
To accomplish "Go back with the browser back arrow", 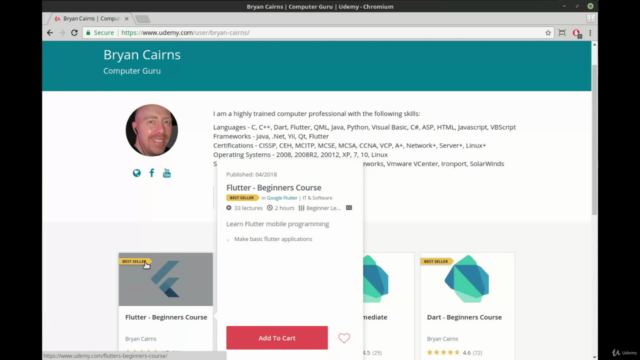I will tap(50, 33).
